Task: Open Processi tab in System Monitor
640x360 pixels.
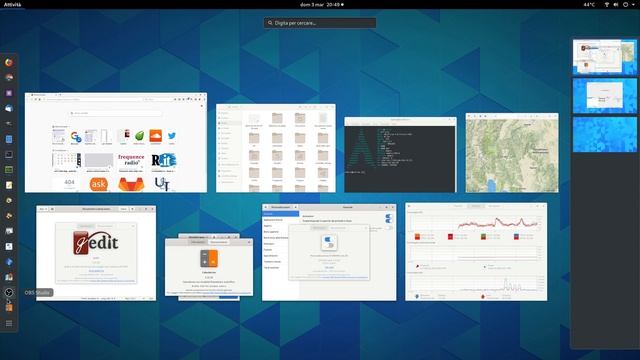Action: pyautogui.click(x=458, y=206)
